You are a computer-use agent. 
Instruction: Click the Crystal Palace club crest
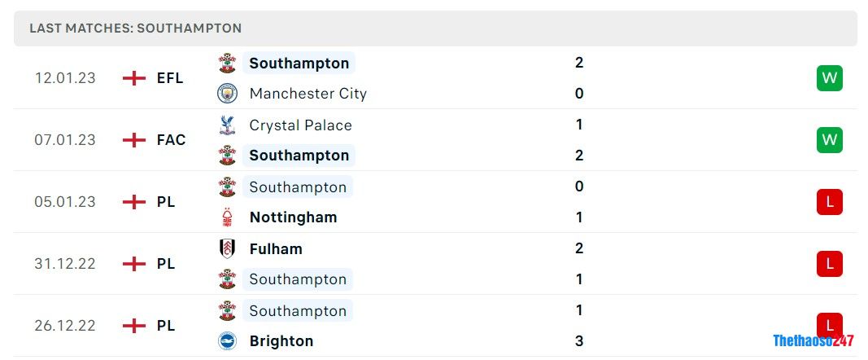tap(227, 125)
